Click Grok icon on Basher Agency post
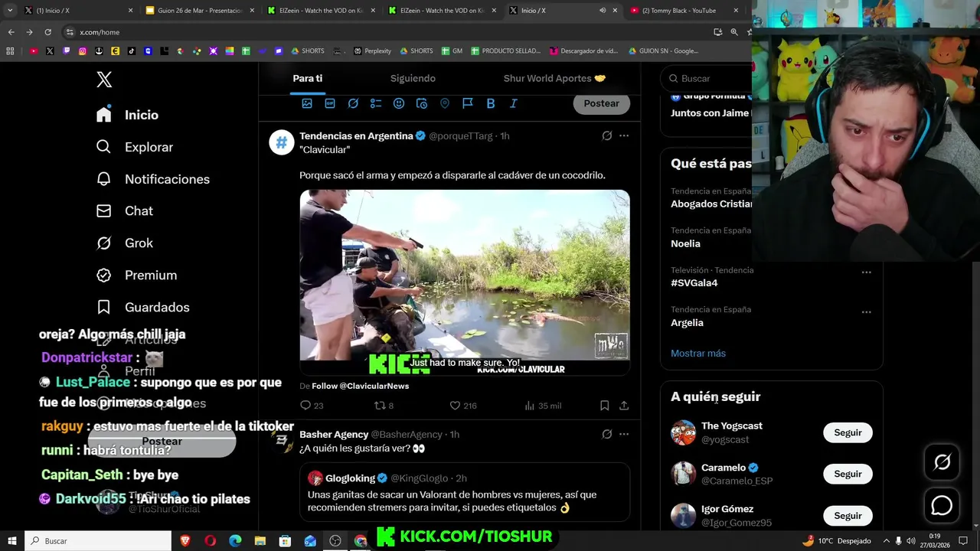This screenshot has width=980, height=551. (607, 434)
